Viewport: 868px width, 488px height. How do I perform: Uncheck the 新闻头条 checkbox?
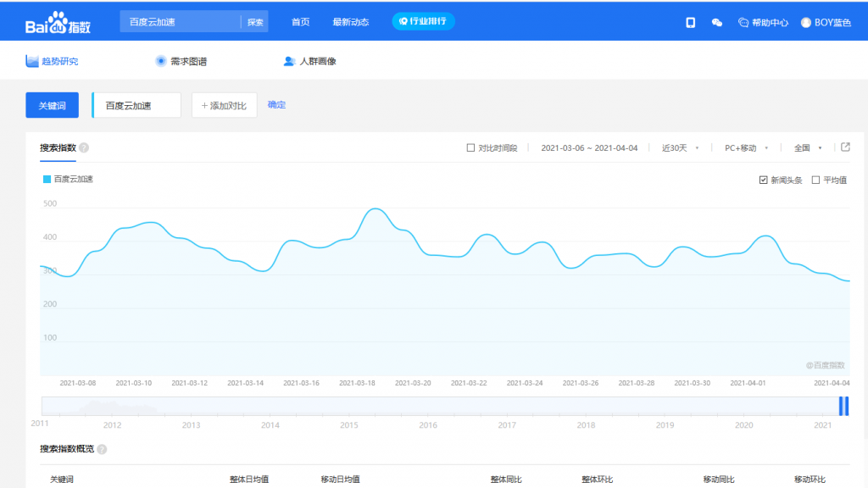[764, 180]
